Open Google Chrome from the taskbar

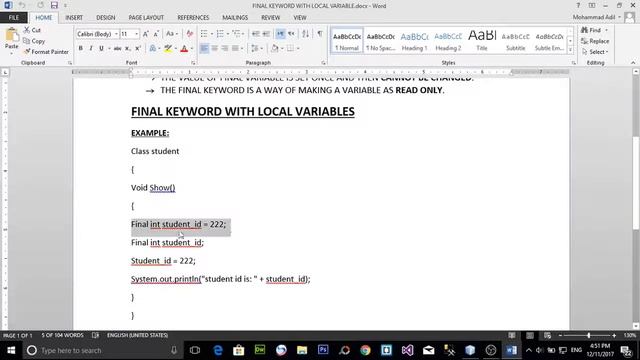[x=365, y=350]
